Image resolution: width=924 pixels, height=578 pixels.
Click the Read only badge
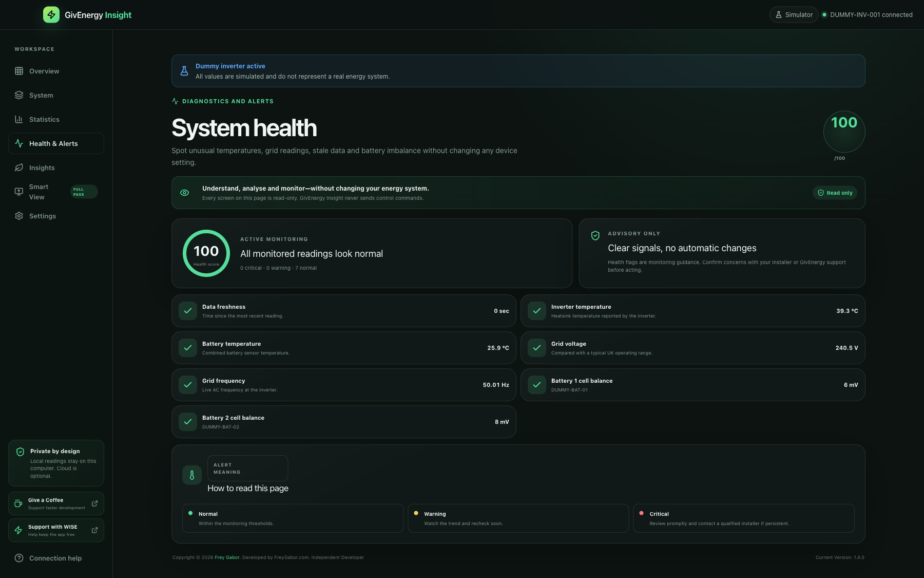[x=835, y=193]
